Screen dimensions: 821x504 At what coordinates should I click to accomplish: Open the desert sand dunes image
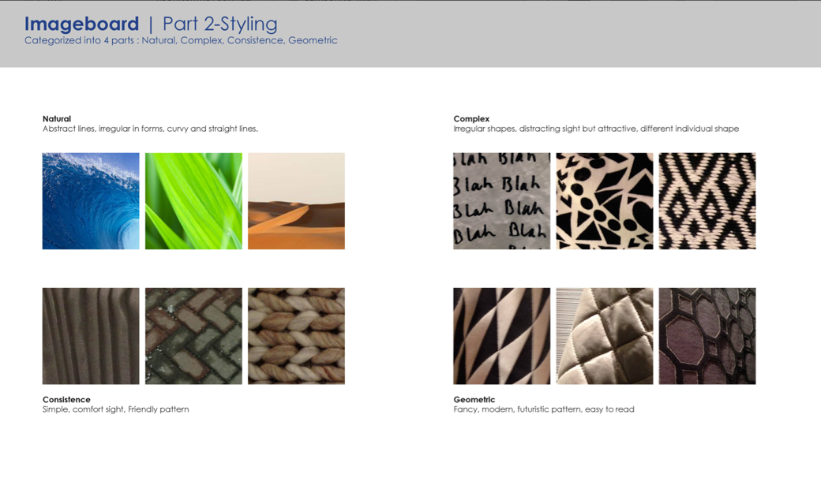click(296, 201)
